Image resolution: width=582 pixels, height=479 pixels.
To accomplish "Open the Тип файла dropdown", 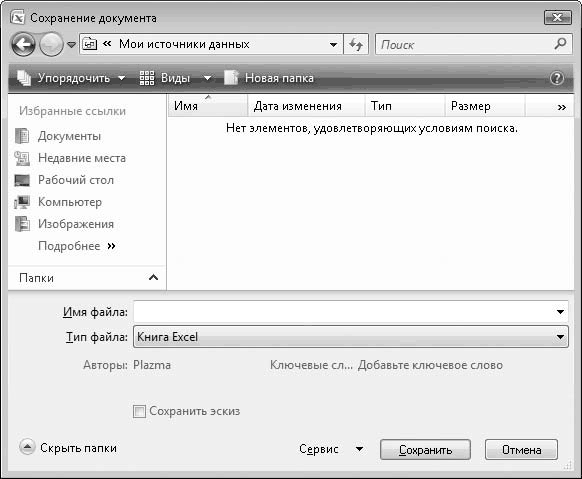I will [x=351, y=337].
